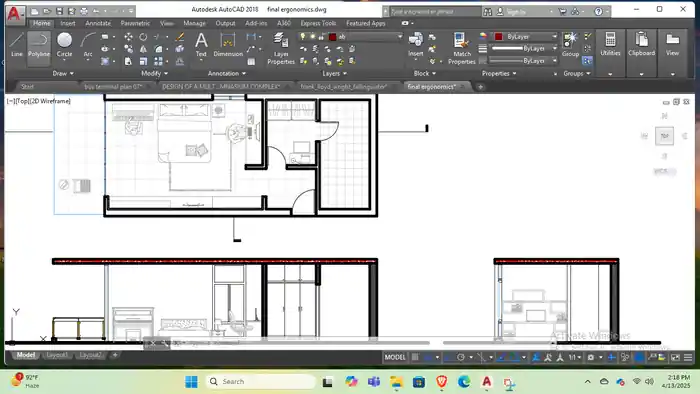Viewport: 700px width, 394px height.
Task: Open Layer Properties manager
Action: (x=281, y=49)
